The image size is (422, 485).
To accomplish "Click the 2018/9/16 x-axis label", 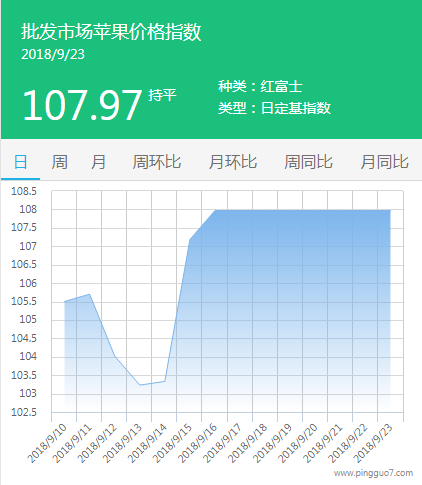I will (x=197, y=443).
